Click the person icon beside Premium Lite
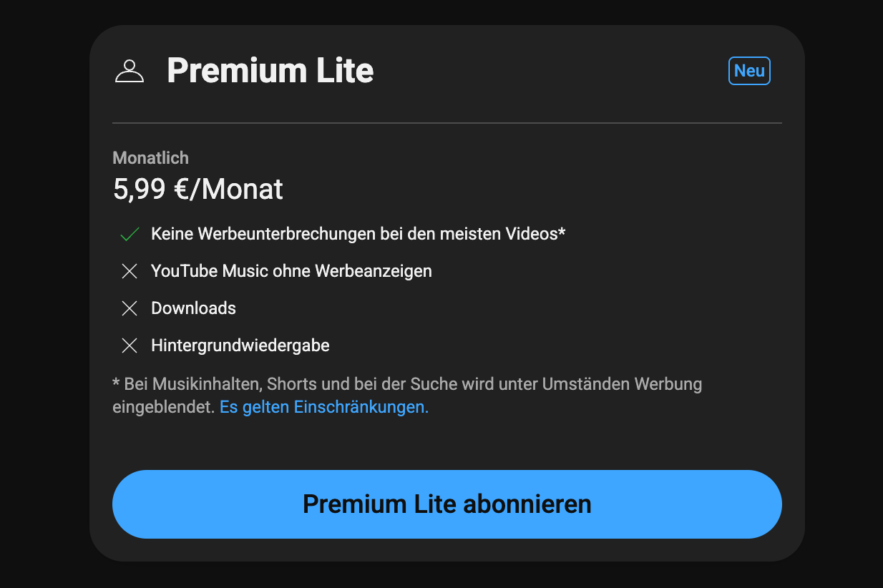Screen dimensions: 883x588 click(x=130, y=71)
